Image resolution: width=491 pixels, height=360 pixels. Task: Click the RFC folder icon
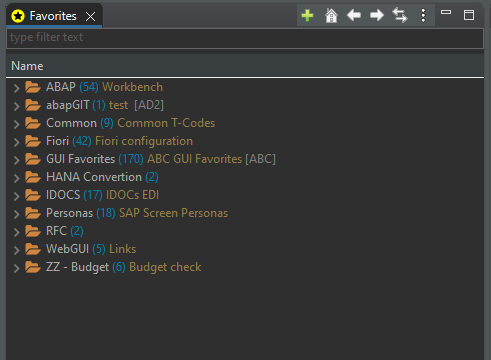click(33, 231)
